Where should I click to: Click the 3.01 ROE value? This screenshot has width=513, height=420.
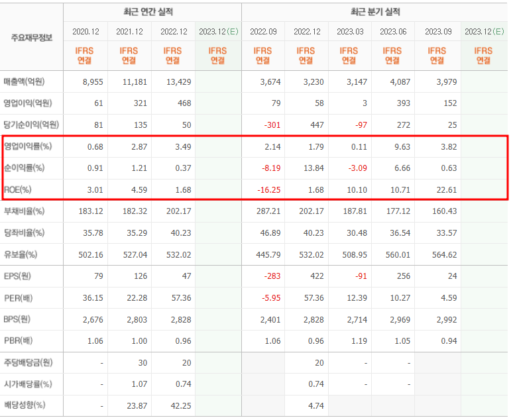pos(95,190)
